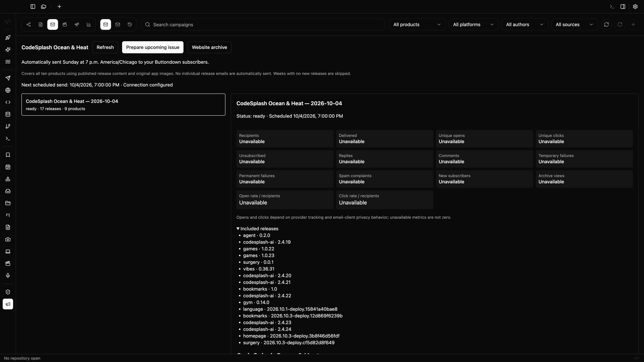Select the bar chart toolbar icon

(89, 24)
